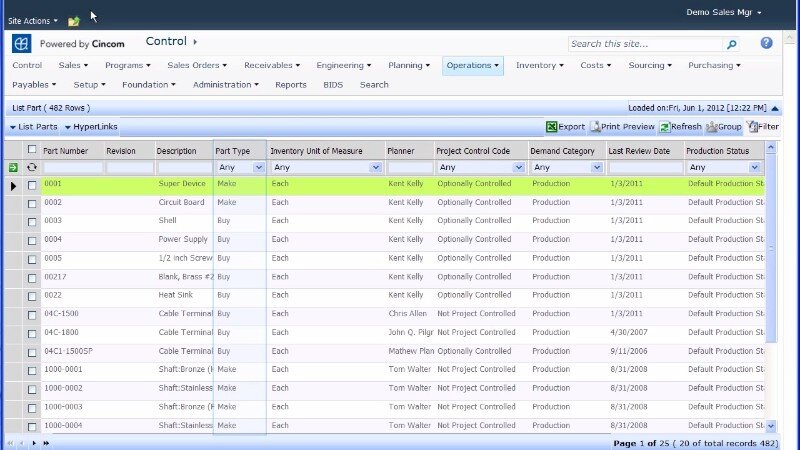Click the Part Number filter text field
Image resolution: width=800 pixels, height=450 pixels.
[72, 168]
